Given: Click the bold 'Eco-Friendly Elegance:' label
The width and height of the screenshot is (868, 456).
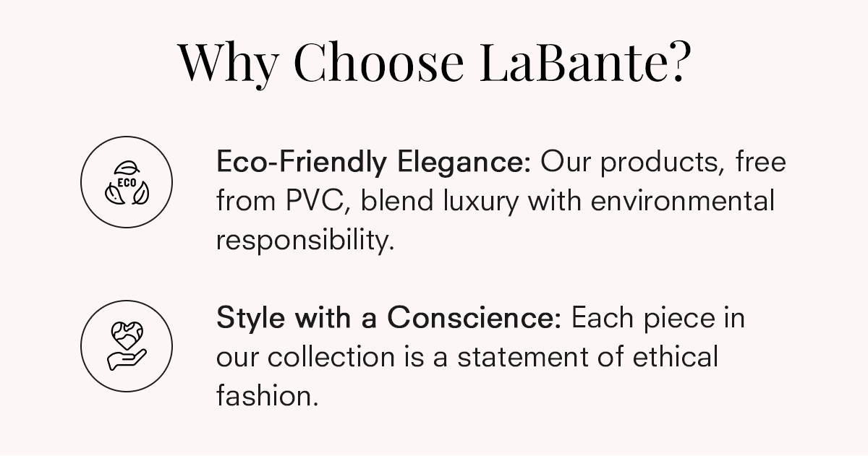Looking at the screenshot, I should pyautogui.click(x=374, y=163).
